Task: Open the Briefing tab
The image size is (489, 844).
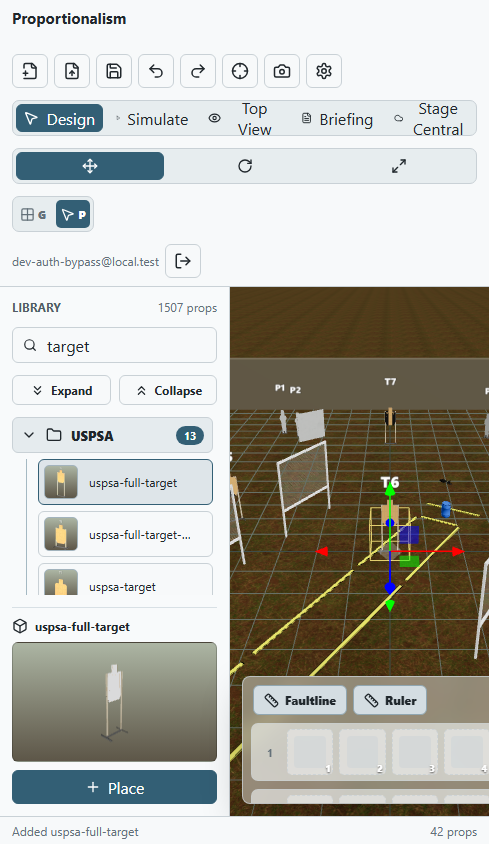Action: point(337,119)
